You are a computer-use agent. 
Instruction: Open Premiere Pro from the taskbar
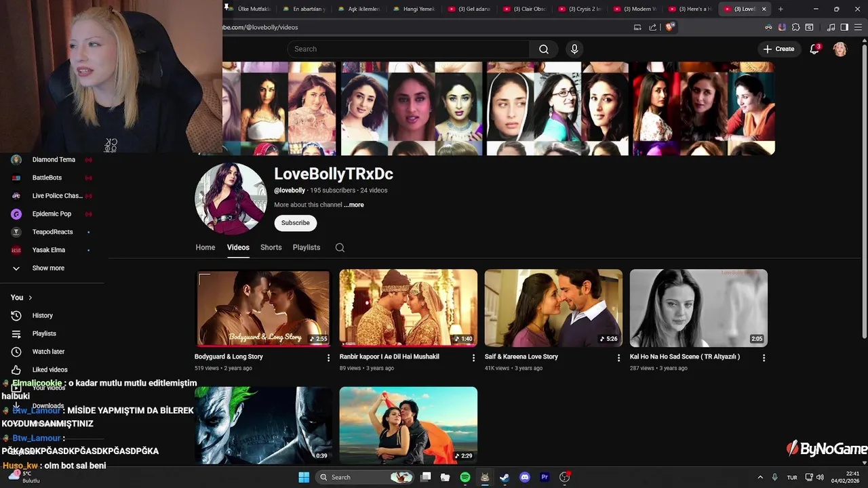tap(544, 477)
